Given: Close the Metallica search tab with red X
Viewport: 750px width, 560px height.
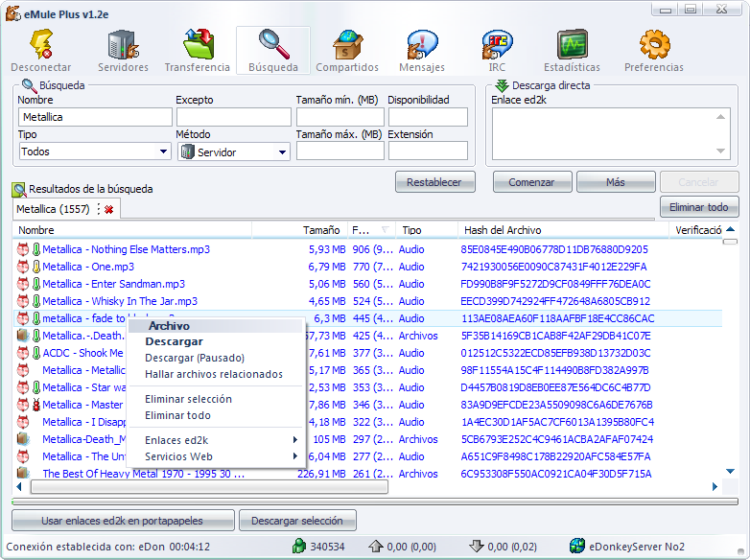Looking at the screenshot, I should tap(109, 209).
